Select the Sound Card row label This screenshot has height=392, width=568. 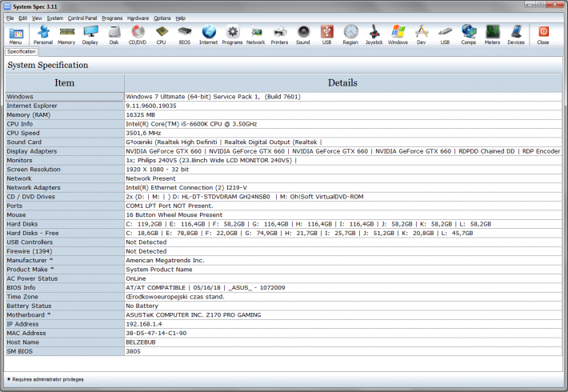[x=65, y=142]
